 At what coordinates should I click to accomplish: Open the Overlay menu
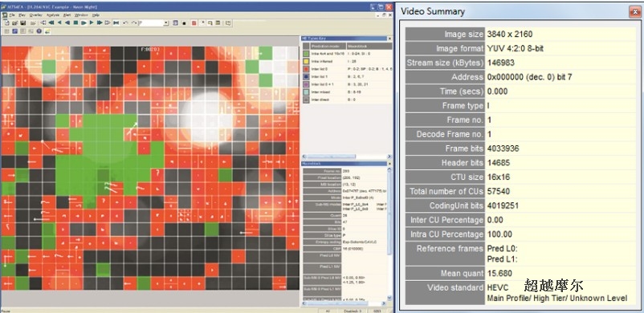point(35,15)
